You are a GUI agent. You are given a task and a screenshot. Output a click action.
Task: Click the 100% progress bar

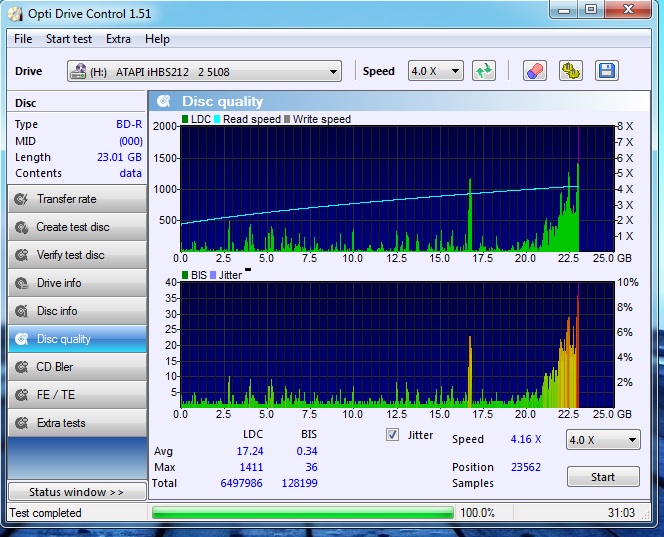pos(302,513)
